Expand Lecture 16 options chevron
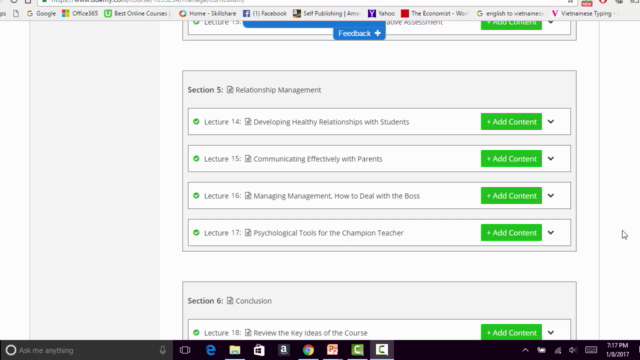The image size is (640, 360). tap(551, 196)
